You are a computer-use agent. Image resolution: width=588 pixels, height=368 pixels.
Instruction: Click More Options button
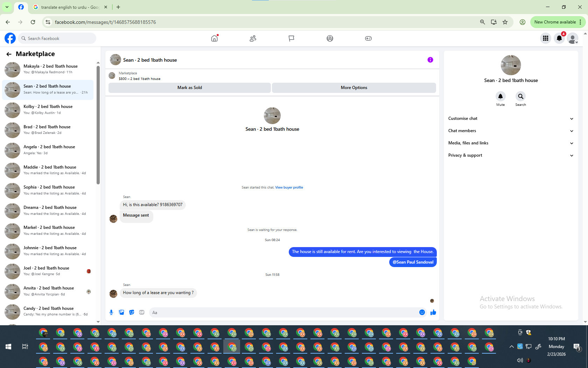(354, 88)
